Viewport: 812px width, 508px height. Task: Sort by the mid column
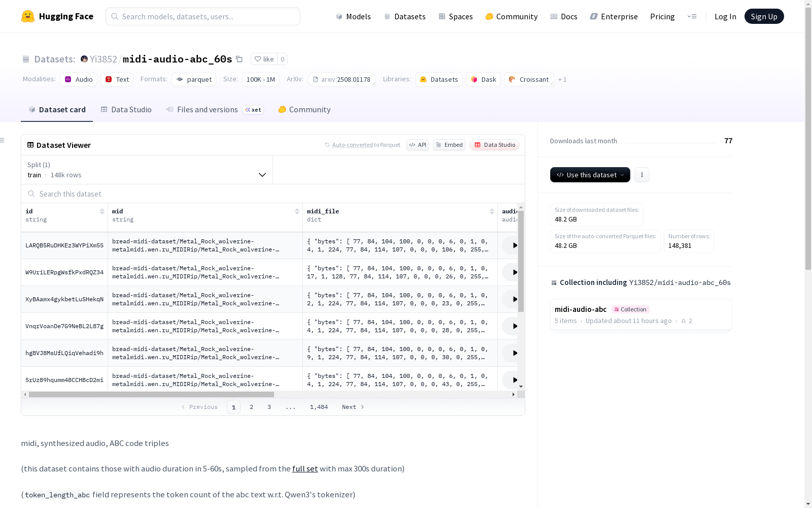297,211
